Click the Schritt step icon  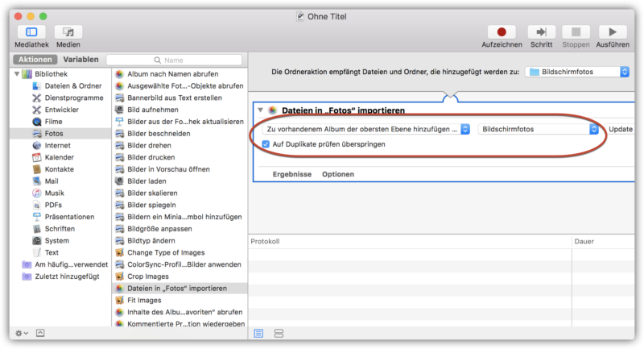tap(542, 32)
